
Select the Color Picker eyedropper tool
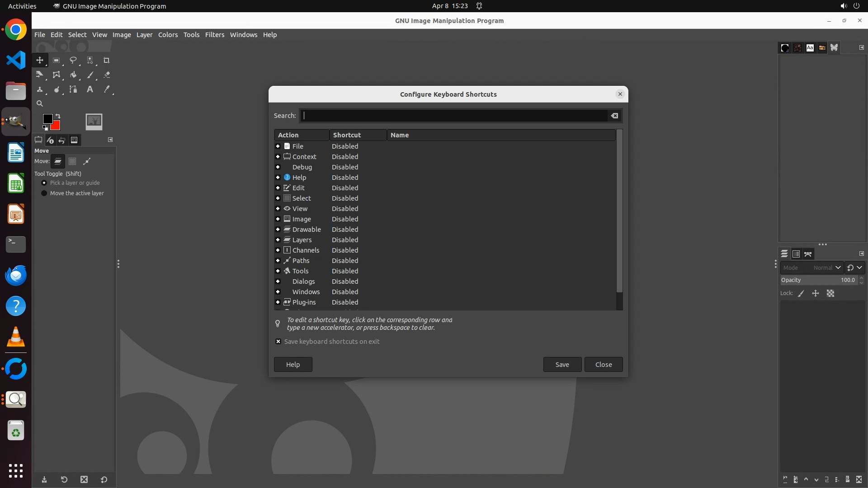tap(107, 89)
